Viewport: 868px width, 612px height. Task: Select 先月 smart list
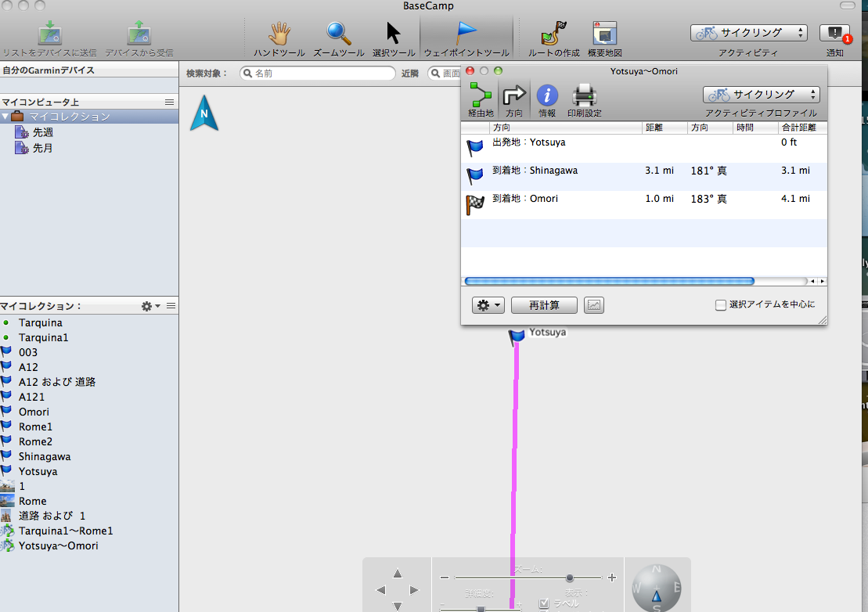[42, 148]
